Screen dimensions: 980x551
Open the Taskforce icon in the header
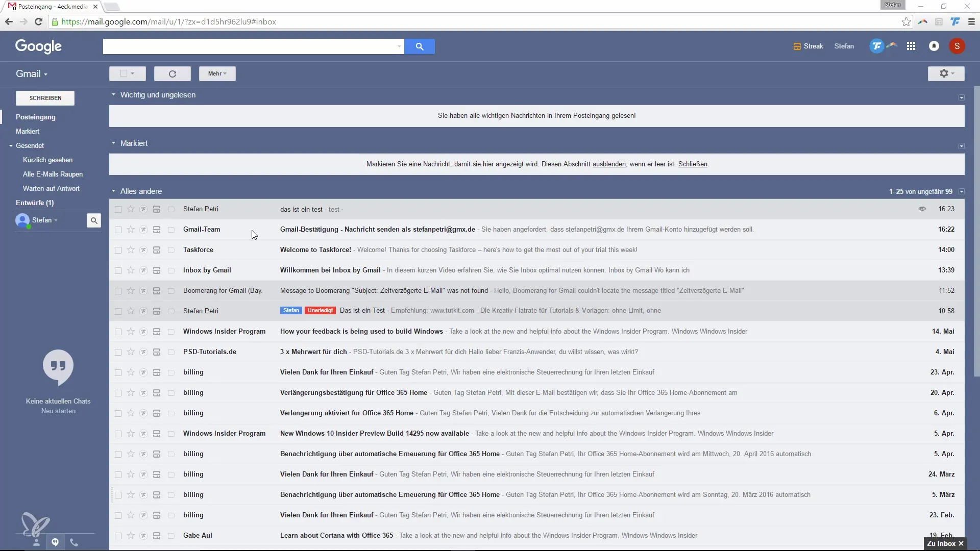876,46
